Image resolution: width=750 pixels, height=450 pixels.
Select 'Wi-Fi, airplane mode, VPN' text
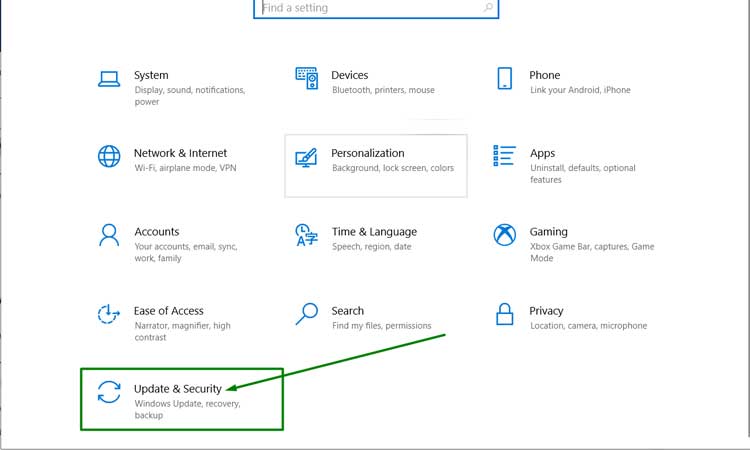[x=185, y=168]
